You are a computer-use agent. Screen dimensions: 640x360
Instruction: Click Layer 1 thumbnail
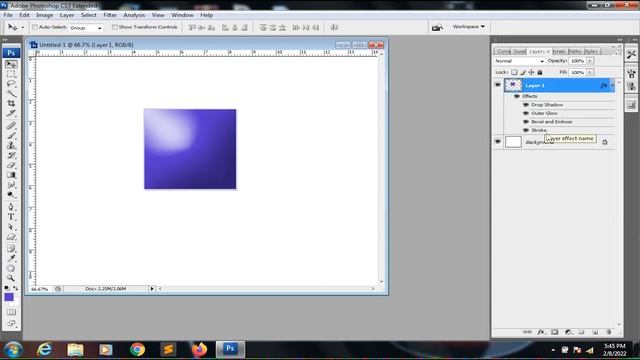(513, 85)
